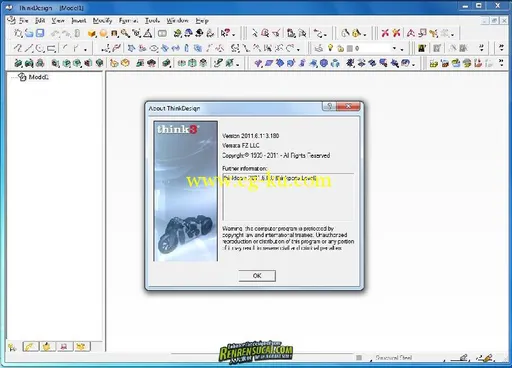Close the About ThinkDesign dialog
The image size is (512, 368).
pyautogui.click(x=348, y=106)
